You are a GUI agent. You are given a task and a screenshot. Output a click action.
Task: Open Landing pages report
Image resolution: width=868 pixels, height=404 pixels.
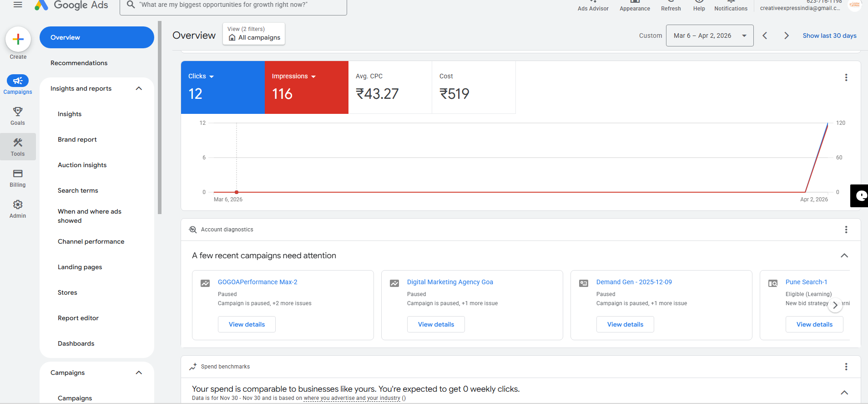coord(80,267)
